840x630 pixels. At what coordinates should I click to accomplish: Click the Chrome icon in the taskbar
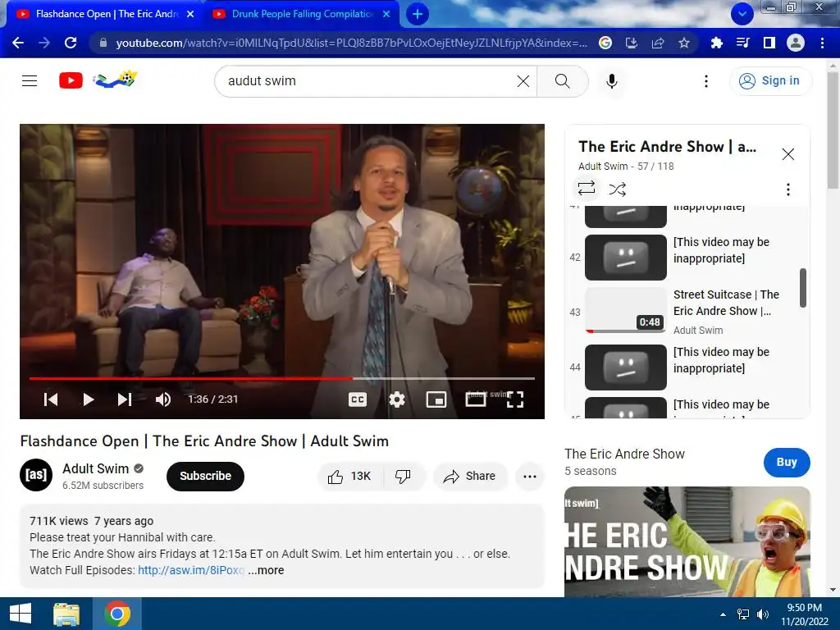tap(117, 614)
